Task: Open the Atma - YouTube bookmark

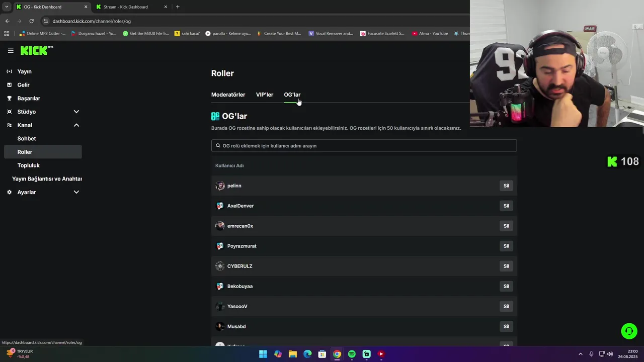Action: 430,34
